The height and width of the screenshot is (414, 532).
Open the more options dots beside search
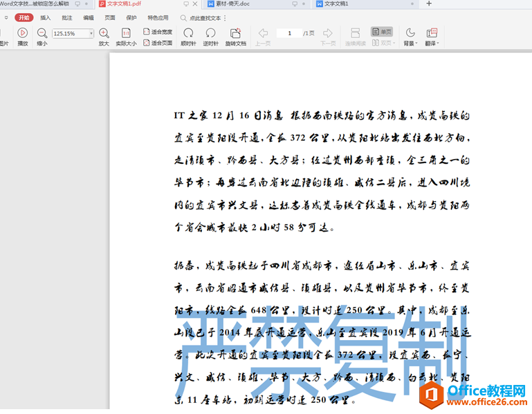pyautogui.click(x=225, y=18)
